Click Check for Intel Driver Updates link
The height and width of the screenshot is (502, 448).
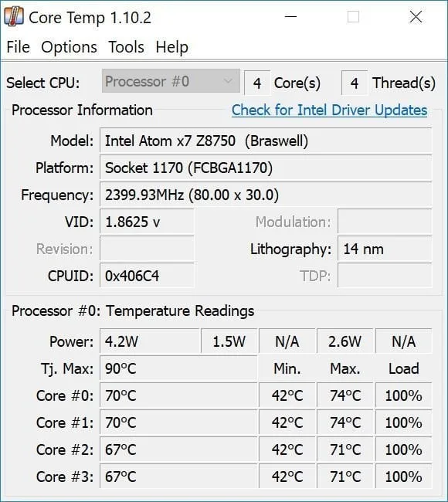[329, 110]
